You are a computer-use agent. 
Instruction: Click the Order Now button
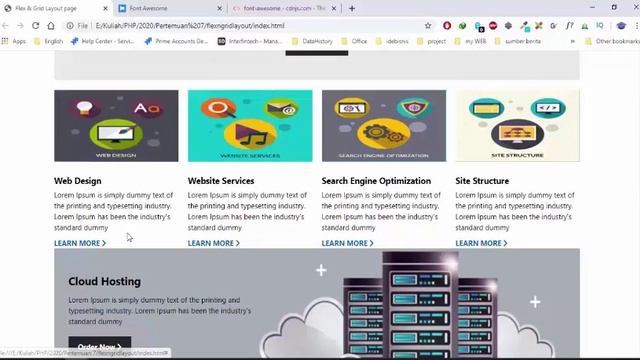click(100, 346)
